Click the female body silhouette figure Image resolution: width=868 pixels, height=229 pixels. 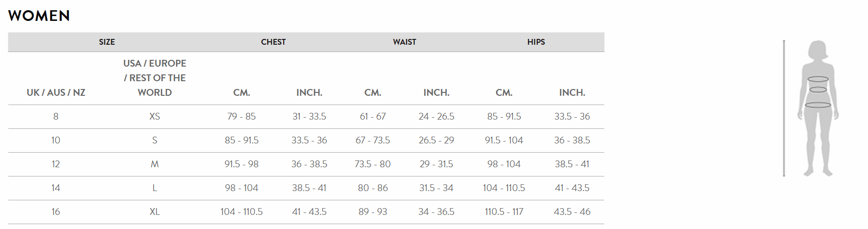[818, 108]
